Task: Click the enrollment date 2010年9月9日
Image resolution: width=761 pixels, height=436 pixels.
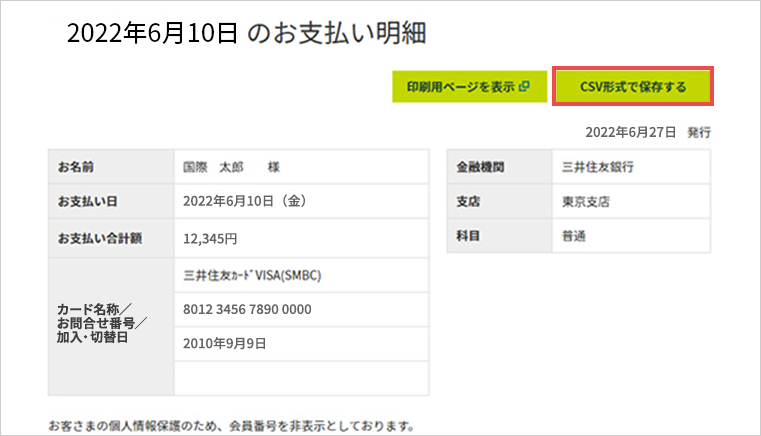Action: click(x=224, y=343)
